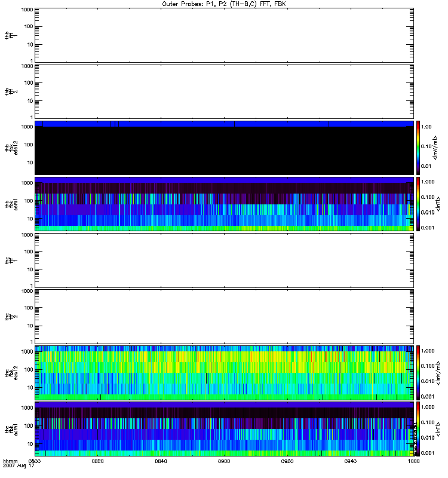Click the thb scm1 nT color bar

pyautogui.click(x=419, y=204)
